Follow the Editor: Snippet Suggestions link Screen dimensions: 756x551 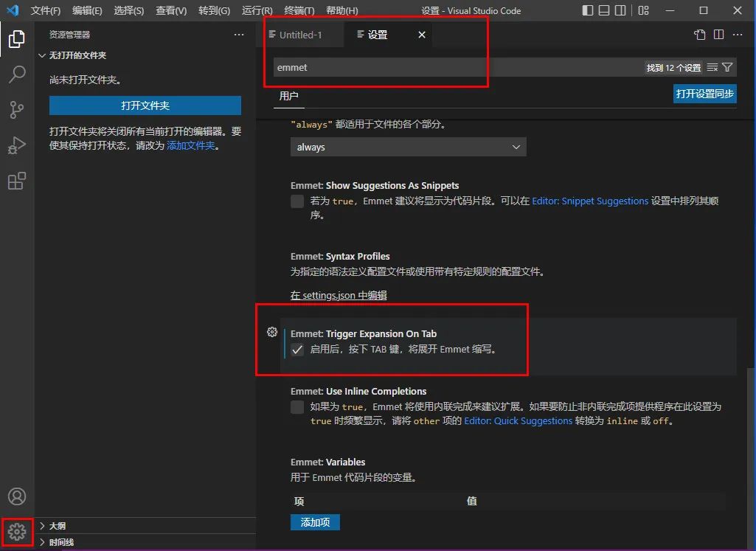click(x=590, y=201)
